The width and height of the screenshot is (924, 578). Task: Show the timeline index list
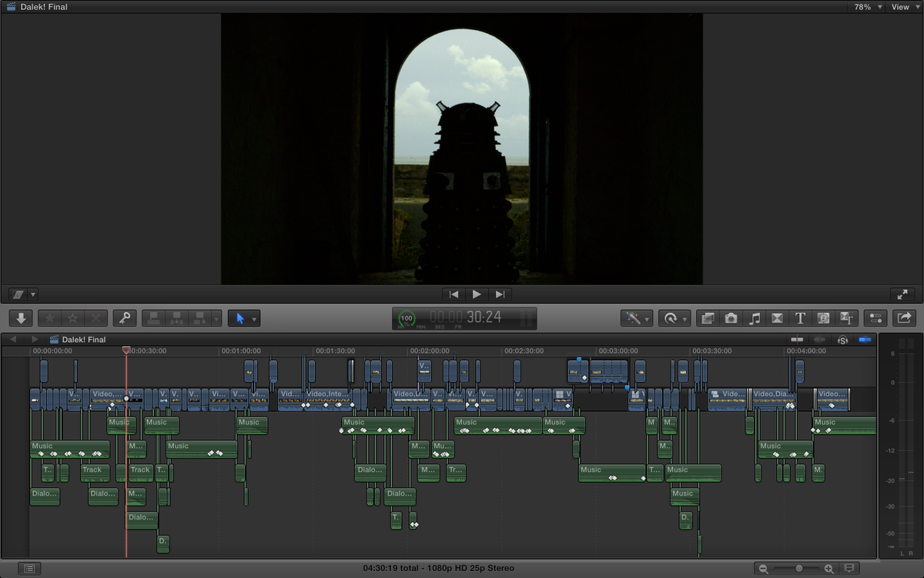pos(29,569)
